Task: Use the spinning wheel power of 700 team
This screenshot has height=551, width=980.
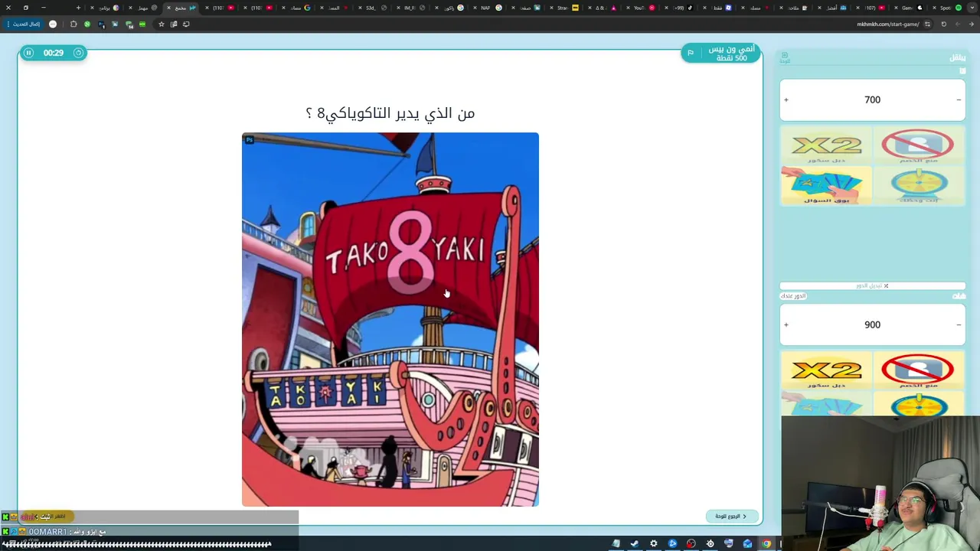Action: (x=918, y=185)
